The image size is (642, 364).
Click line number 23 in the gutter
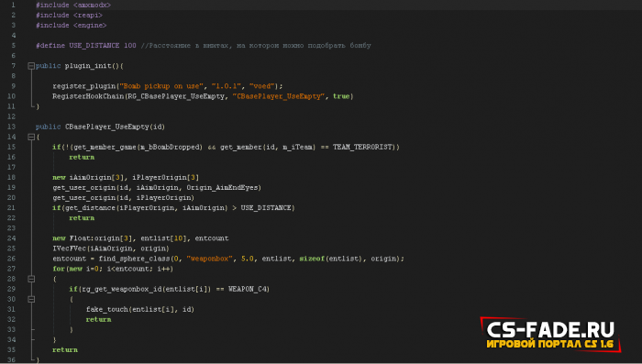pyautogui.click(x=11, y=228)
